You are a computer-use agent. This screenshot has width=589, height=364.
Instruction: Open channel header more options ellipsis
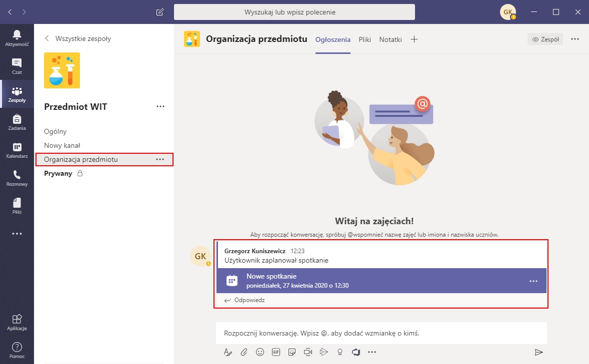(574, 39)
